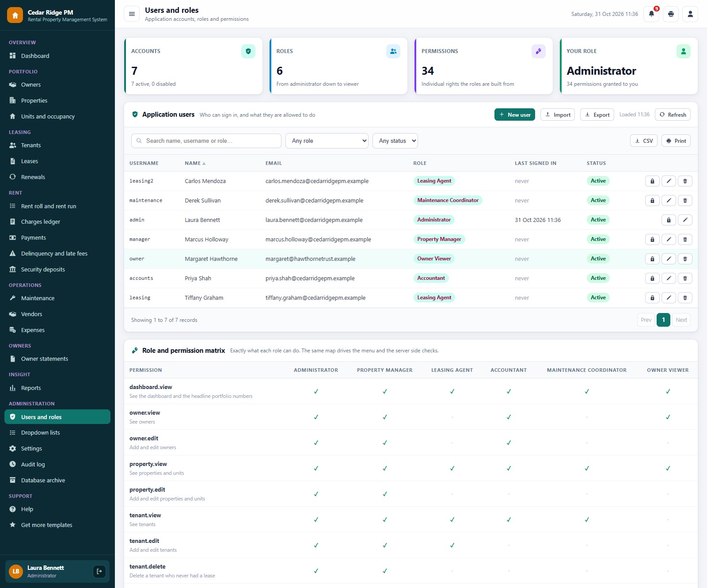The width and height of the screenshot is (707, 588).
Task: Delete Priya Shah's account
Action: click(685, 278)
